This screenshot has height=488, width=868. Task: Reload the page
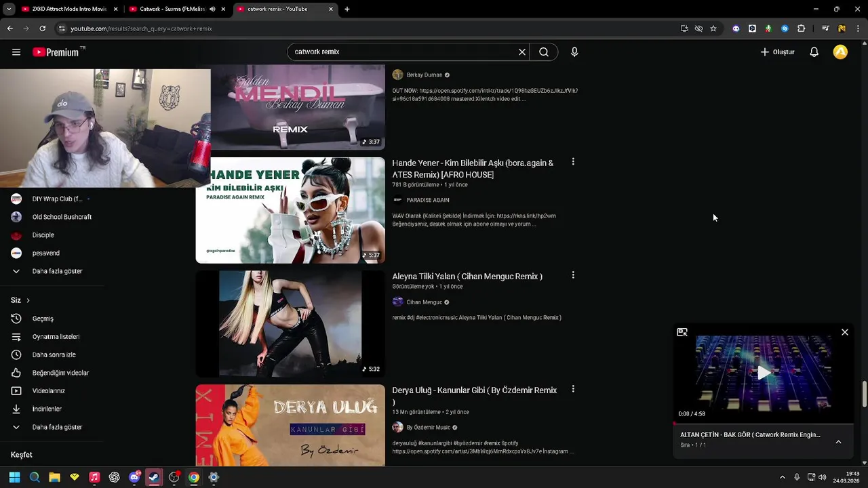(x=42, y=28)
